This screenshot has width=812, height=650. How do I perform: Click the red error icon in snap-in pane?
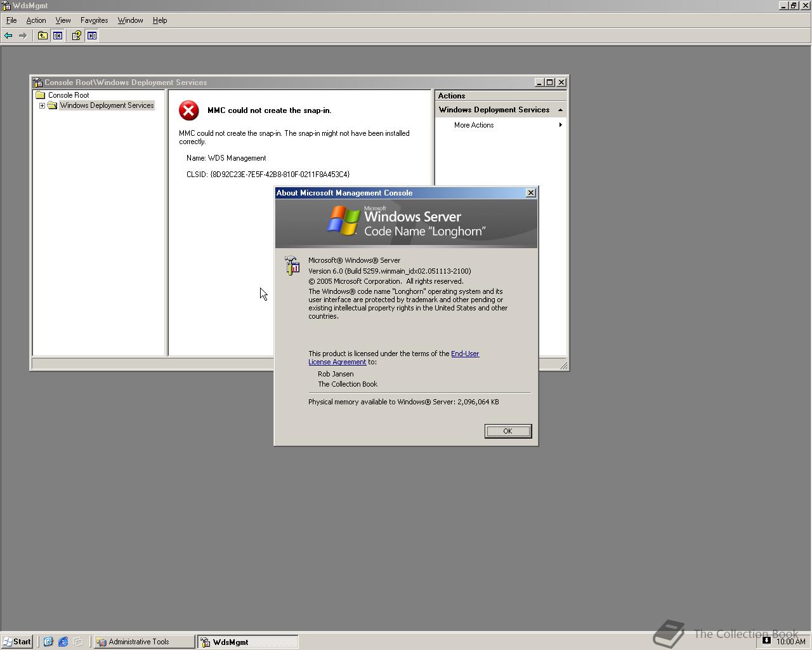pos(188,110)
